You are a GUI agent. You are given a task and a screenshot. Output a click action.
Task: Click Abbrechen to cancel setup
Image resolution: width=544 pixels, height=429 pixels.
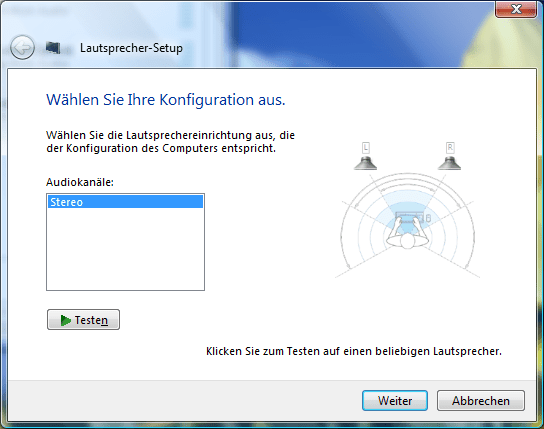[481, 401]
